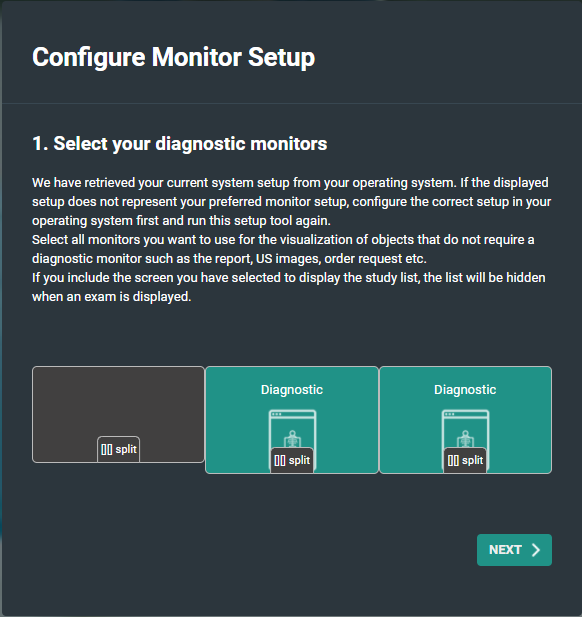Viewport: 582px width, 617px height.
Task: Proceed with the NEXT button
Action: coord(514,550)
